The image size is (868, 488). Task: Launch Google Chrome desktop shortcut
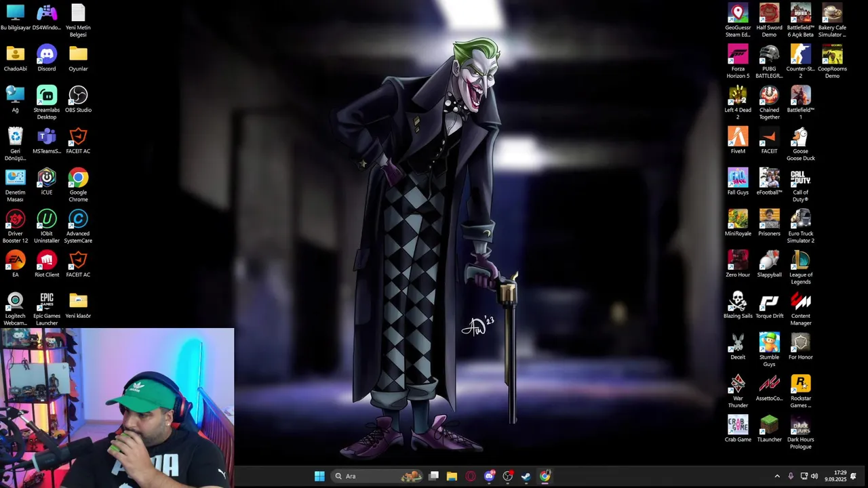tap(78, 186)
